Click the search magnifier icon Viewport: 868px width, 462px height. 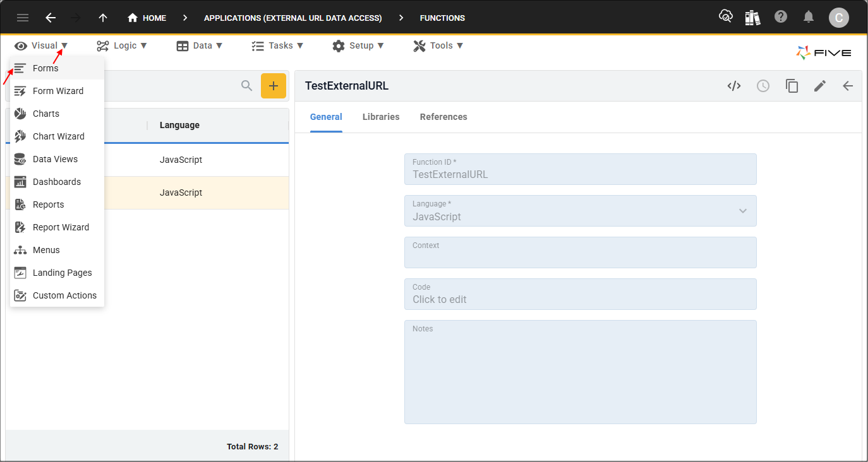pyautogui.click(x=247, y=86)
